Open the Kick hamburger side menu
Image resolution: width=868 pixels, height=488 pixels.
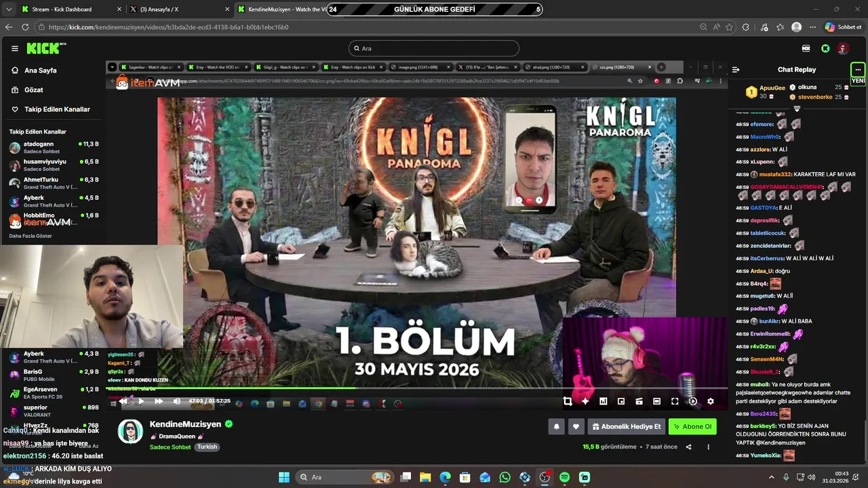click(14, 49)
